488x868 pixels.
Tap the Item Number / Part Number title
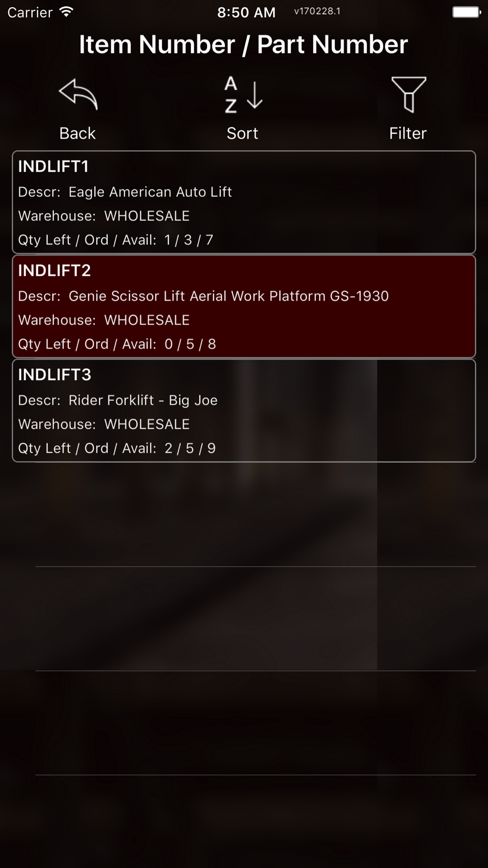[244, 44]
